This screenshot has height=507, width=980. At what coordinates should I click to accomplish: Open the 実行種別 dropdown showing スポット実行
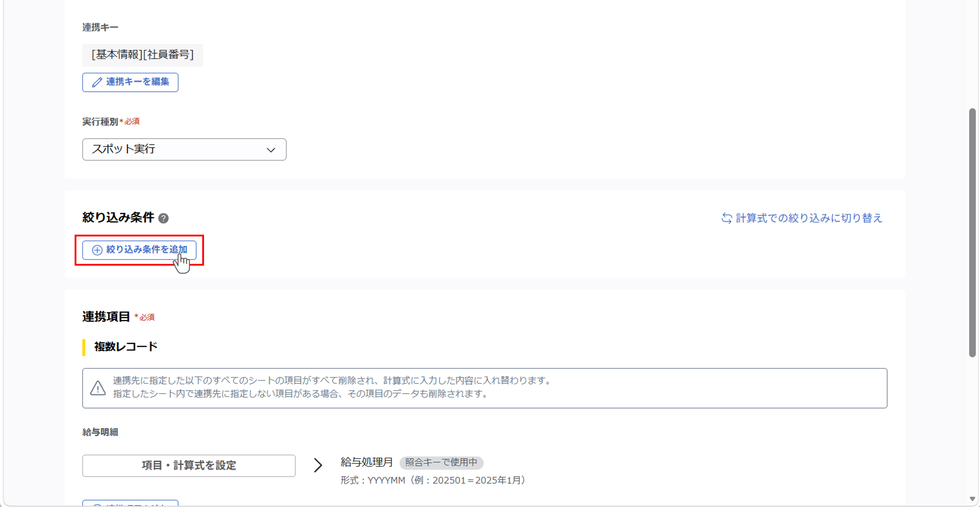[184, 149]
